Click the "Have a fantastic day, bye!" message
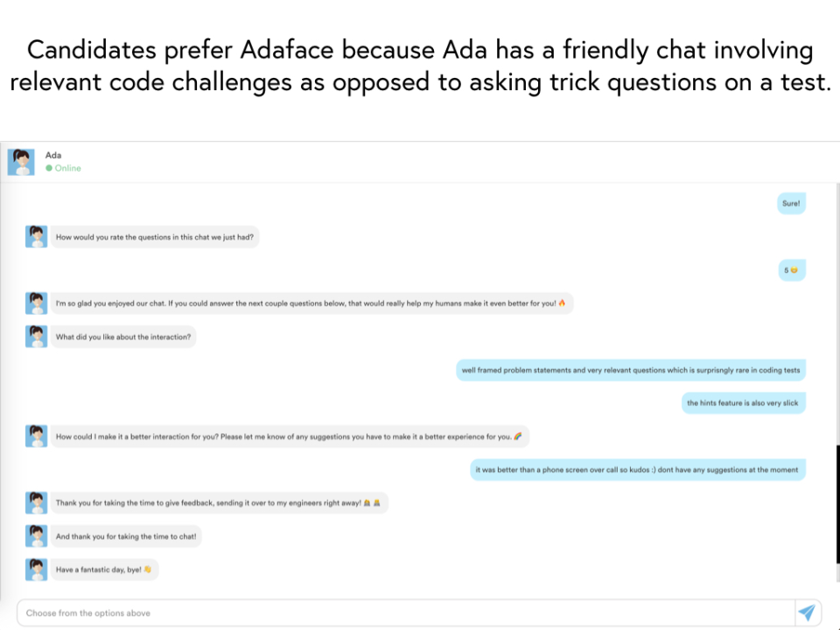The image size is (840, 630). (x=104, y=569)
